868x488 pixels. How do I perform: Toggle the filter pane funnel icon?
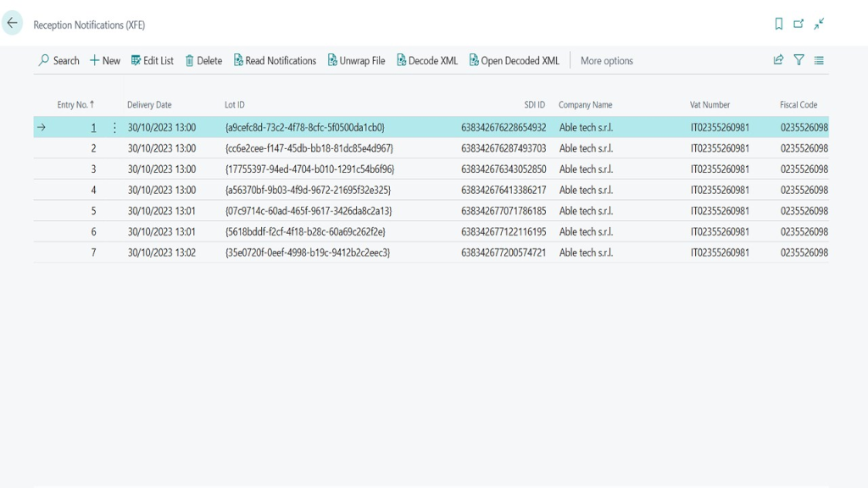pos(798,60)
